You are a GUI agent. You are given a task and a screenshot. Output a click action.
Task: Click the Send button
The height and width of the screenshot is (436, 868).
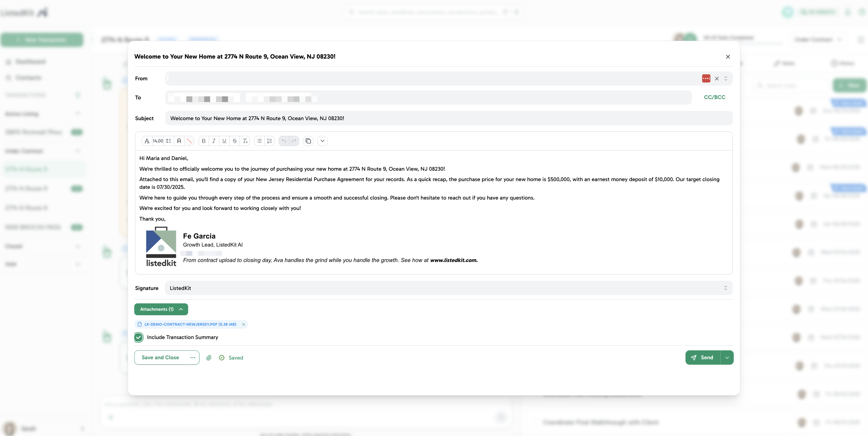click(703, 357)
